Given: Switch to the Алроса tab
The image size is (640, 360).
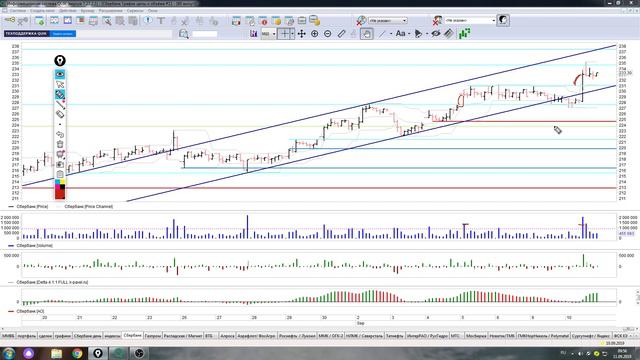Looking at the screenshot, I should [227, 336].
